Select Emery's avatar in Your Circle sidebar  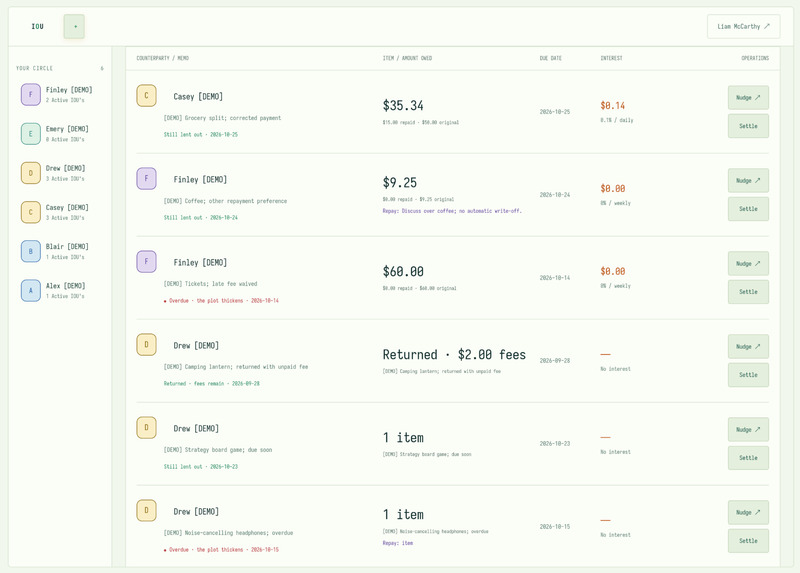pyautogui.click(x=31, y=134)
